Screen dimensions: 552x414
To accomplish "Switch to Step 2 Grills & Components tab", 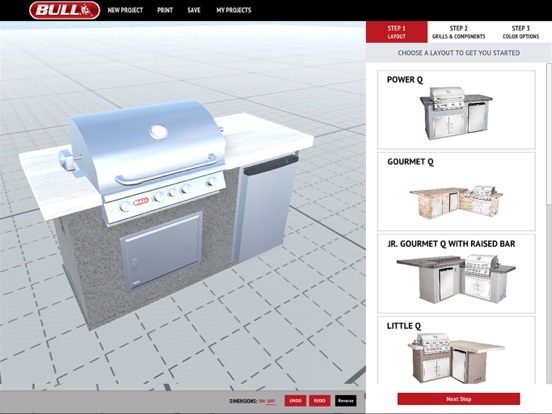I will (459, 32).
